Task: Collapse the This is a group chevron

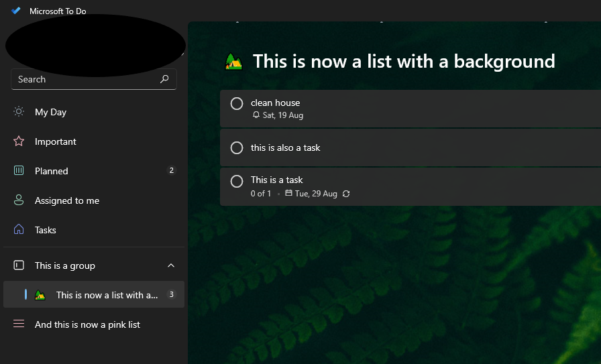Action: click(171, 265)
